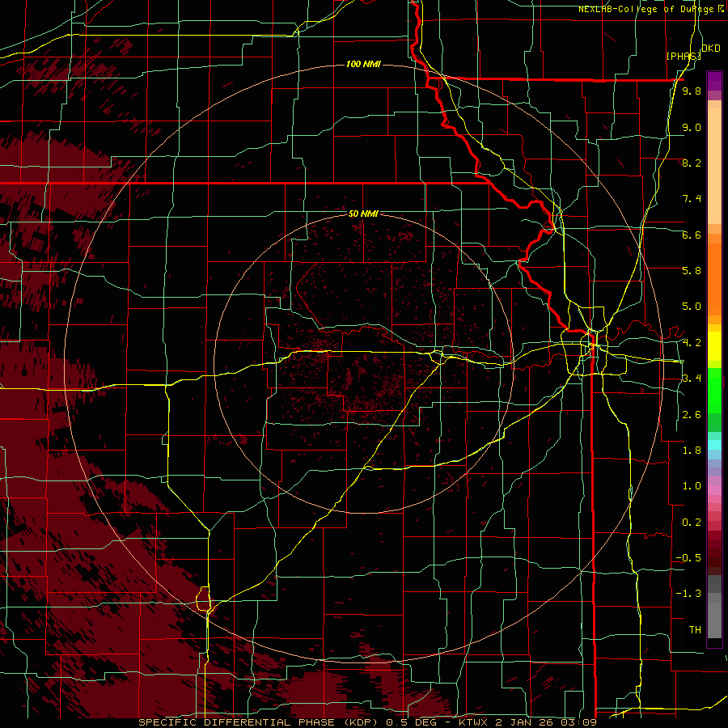
Task: Pick the cyan segment of the color bar
Action: click(x=714, y=445)
